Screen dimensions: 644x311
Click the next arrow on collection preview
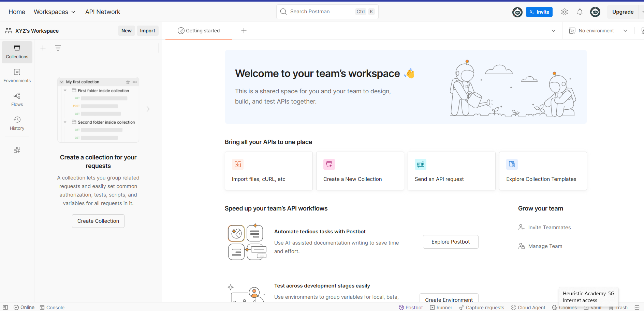tap(148, 109)
